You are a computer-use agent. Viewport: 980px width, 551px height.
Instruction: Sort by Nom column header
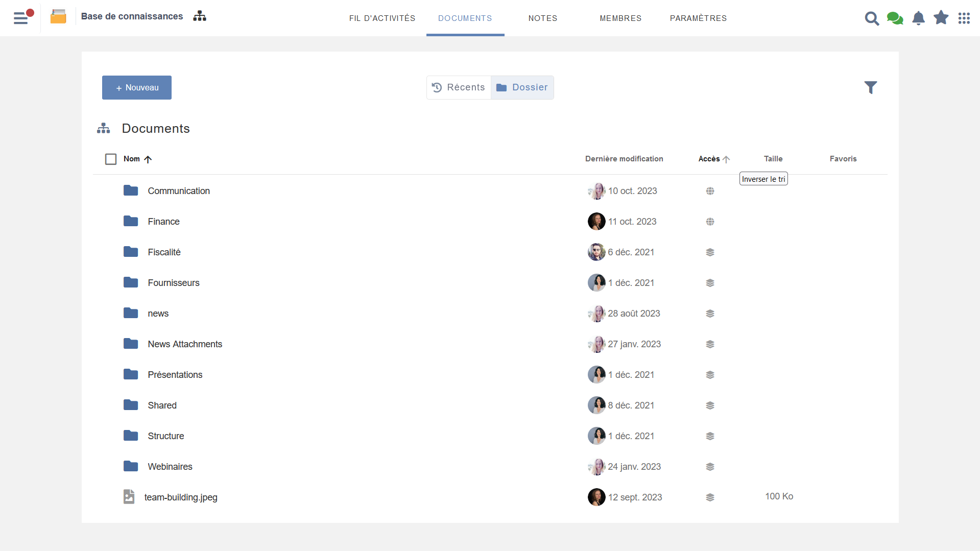click(x=132, y=159)
